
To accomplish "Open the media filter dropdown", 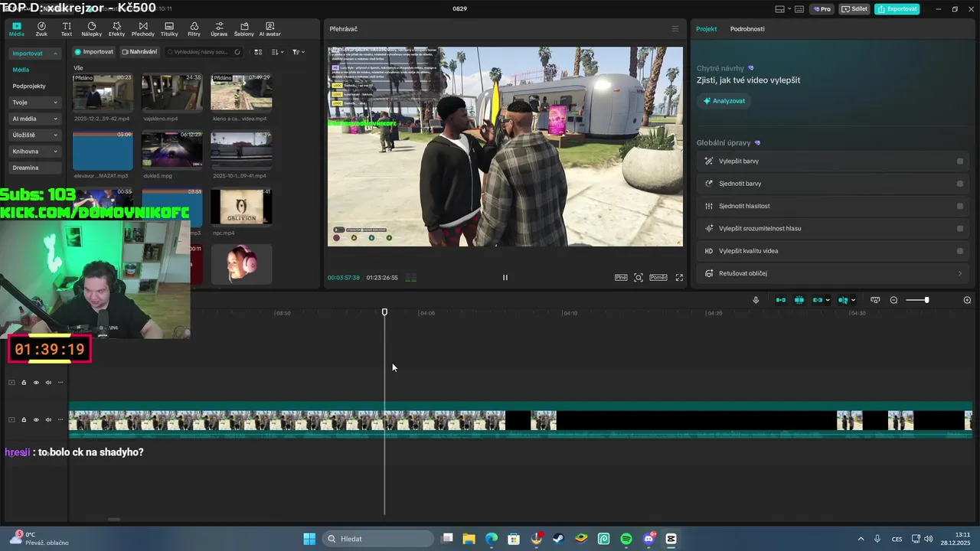I will click(x=299, y=52).
